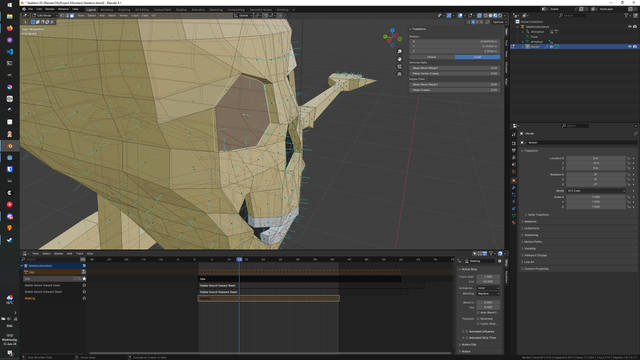Open Vertex menu in viewport header

(123, 16)
